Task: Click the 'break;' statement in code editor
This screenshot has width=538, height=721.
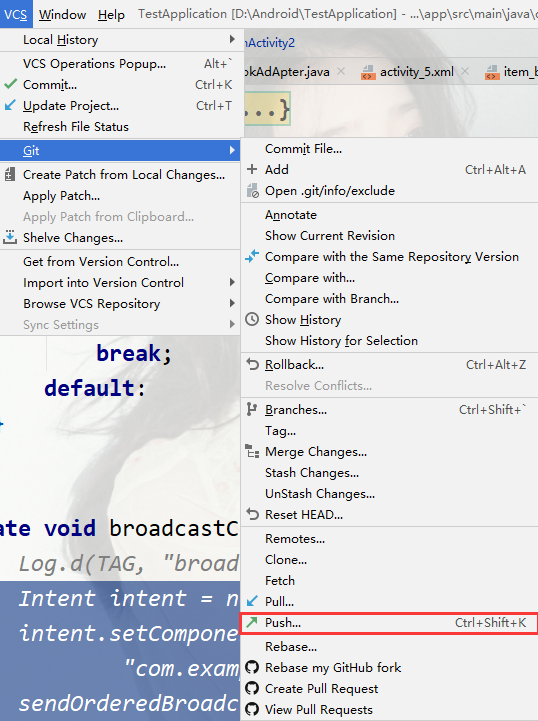Action: [134, 353]
